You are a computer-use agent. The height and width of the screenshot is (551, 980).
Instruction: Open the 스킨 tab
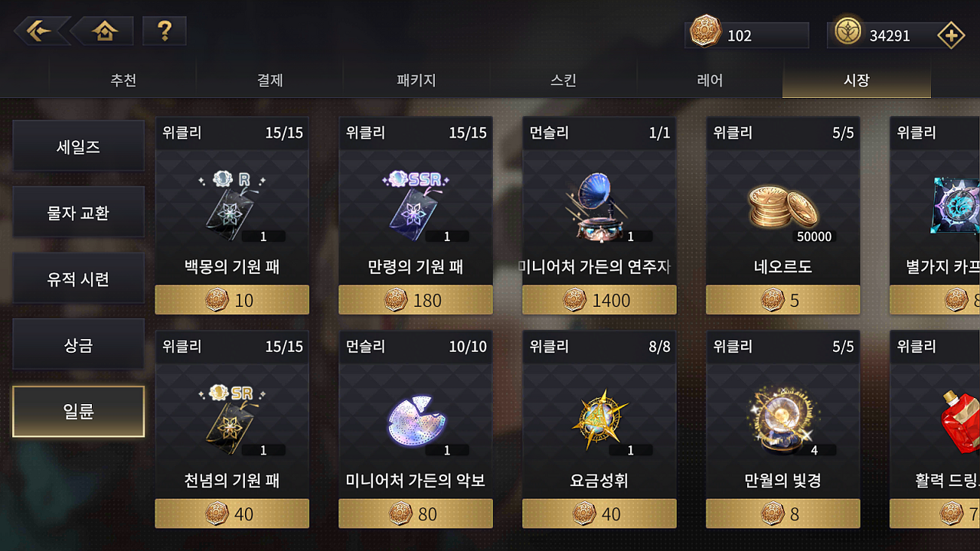click(x=563, y=80)
